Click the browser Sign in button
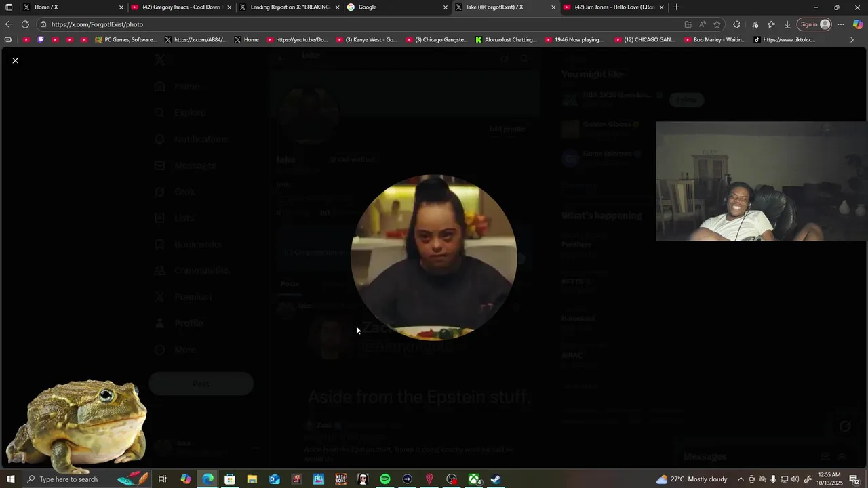Viewport: 868px width, 488px height. [815, 24]
